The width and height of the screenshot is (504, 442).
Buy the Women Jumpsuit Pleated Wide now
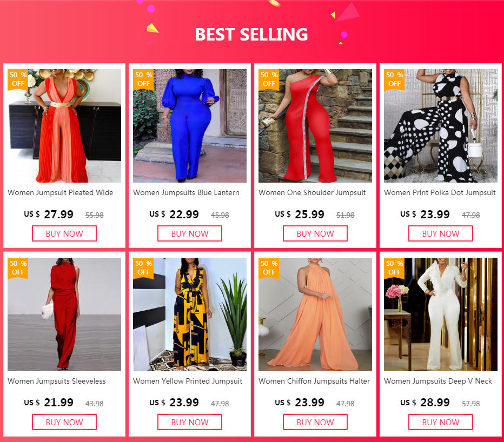(64, 233)
